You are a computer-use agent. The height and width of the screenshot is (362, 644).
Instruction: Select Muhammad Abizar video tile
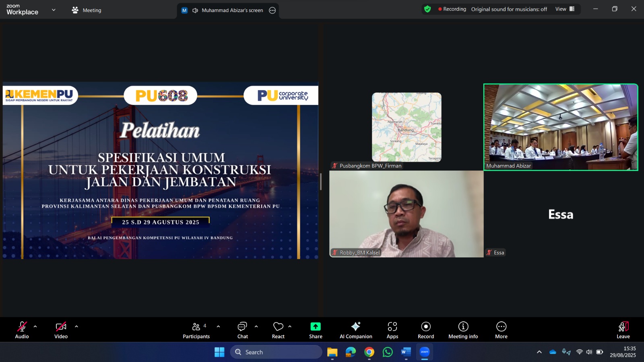click(x=561, y=127)
